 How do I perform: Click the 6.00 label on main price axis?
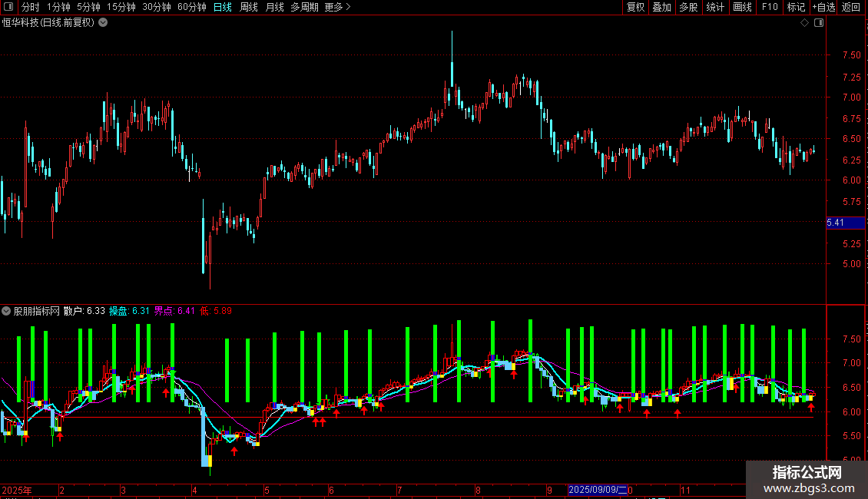[x=851, y=180]
